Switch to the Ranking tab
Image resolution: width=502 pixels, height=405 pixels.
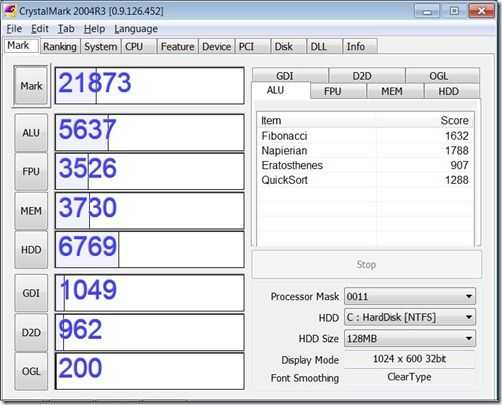pos(60,46)
